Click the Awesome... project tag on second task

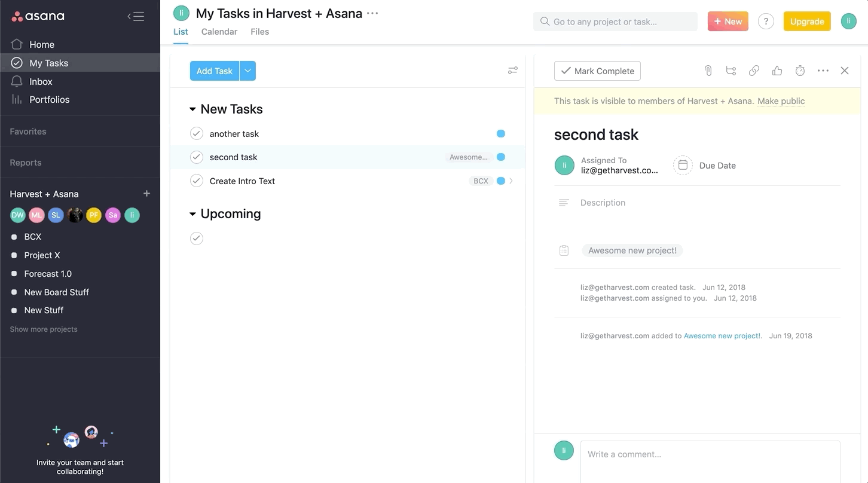pyautogui.click(x=469, y=157)
